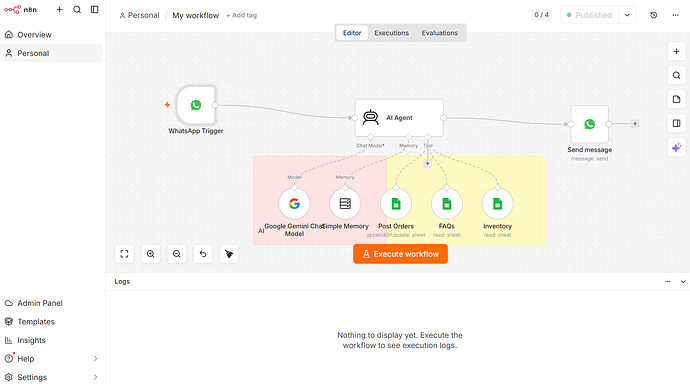This screenshot has height=384, width=690.
Task: Search nodes on canvas right toolbar
Action: (676, 75)
